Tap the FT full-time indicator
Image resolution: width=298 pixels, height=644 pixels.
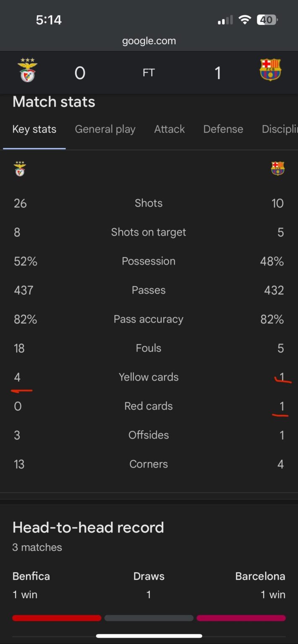tap(149, 72)
